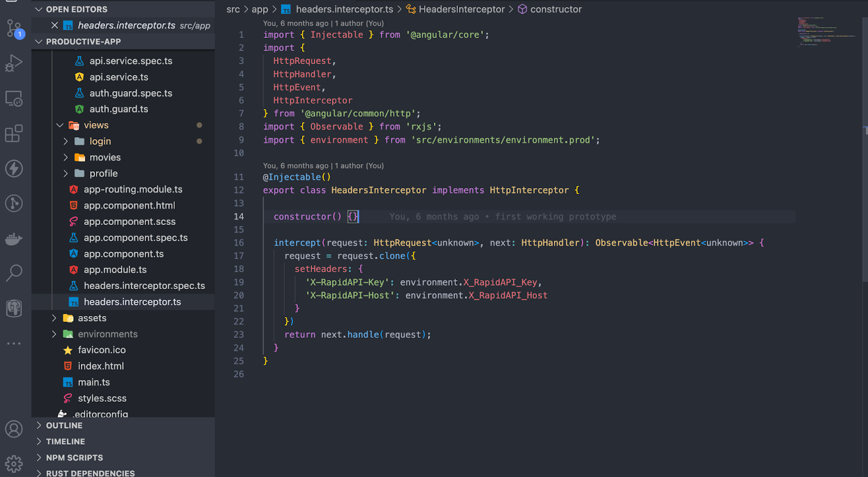Image resolution: width=868 pixels, height=477 pixels.
Task: Collapse the Open Editors section
Action: coord(39,9)
